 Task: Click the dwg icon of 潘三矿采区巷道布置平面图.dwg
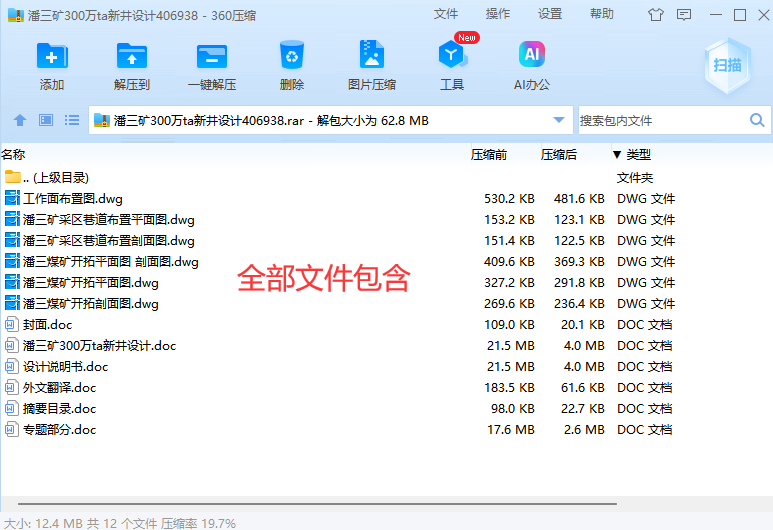pyautogui.click(x=12, y=219)
